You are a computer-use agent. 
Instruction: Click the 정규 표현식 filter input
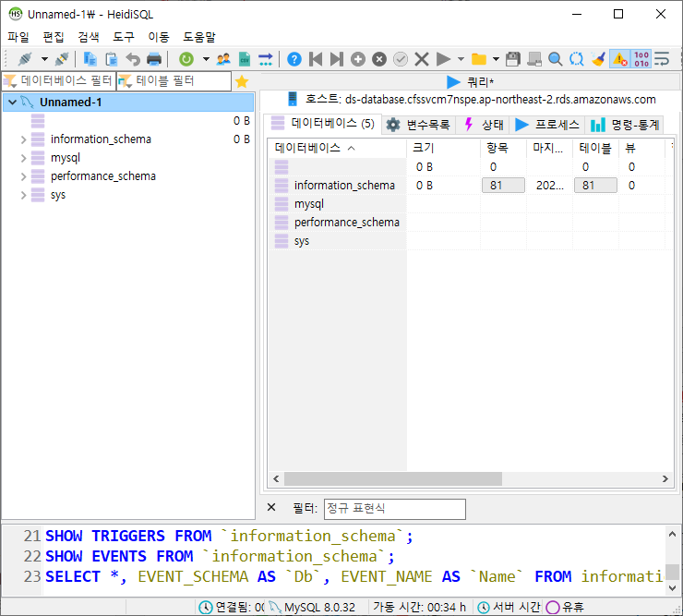click(x=395, y=509)
